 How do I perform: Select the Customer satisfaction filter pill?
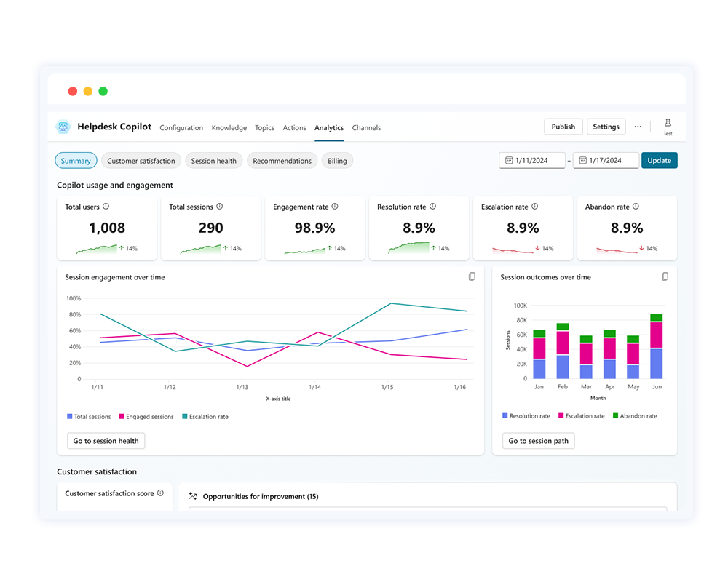[x=141, y=161]
